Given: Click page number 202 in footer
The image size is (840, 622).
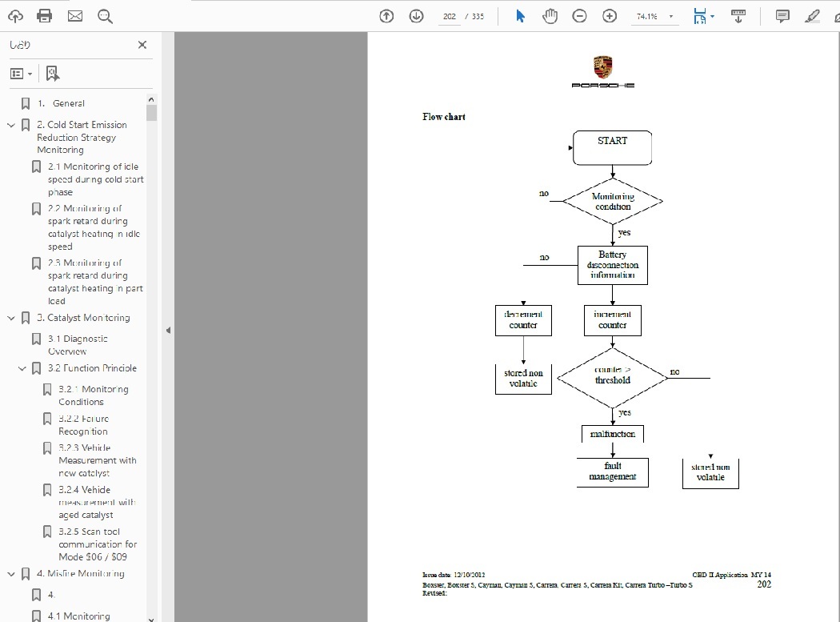Looking at the screenshot, I should [x=764, y=584].
